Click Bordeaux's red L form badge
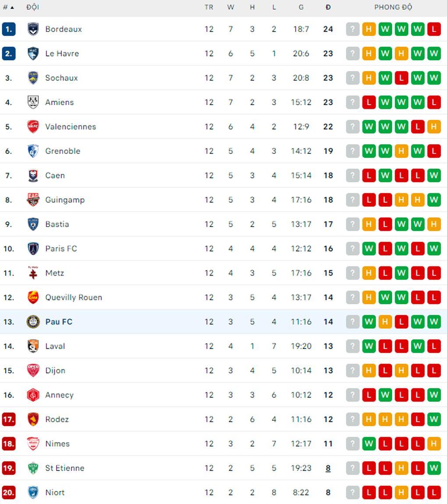The image size is (447, 504). point(434,29)
